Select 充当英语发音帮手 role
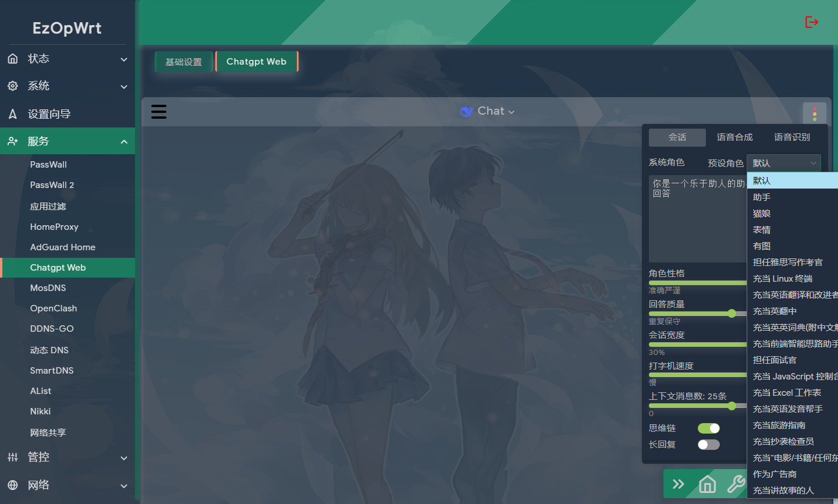The image size is (838, 504). click(793, 409)
